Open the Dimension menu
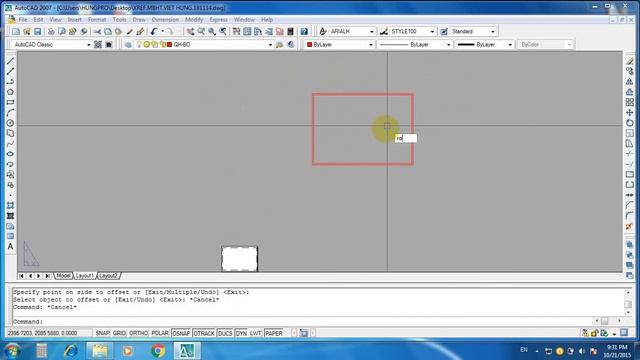Viewport: 640px width, 360px height. [165, 20]
